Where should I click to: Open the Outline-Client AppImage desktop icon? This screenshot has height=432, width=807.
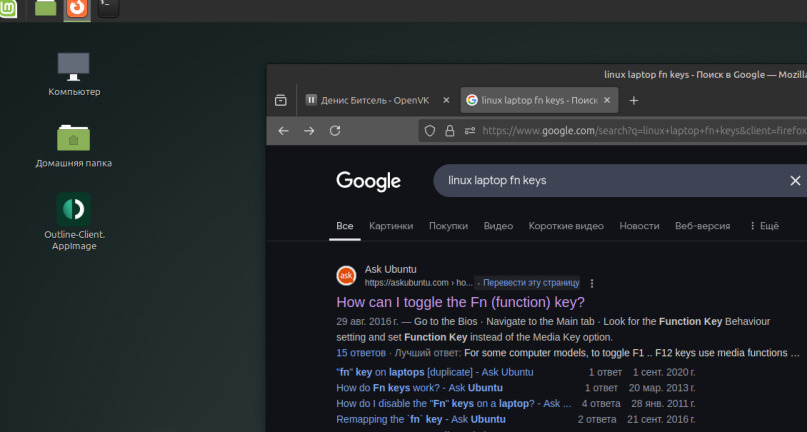pyautogui.click(x=74, y=210)
